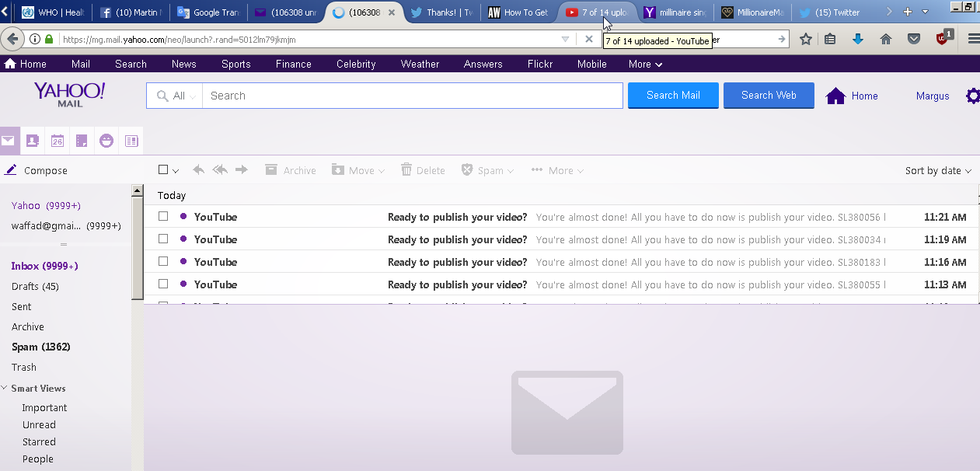Click into the mail Search input field

pos(412,96)
